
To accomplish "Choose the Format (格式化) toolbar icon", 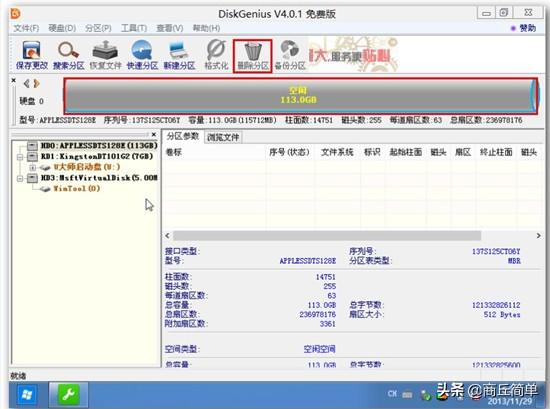I will (216, 55).
